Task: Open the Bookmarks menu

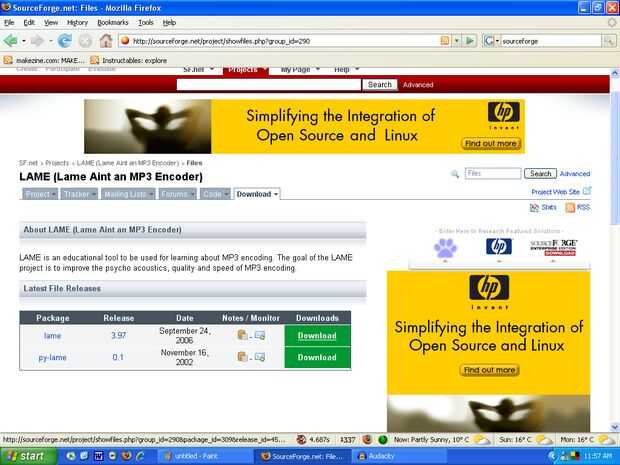Action: pos(113,23)
